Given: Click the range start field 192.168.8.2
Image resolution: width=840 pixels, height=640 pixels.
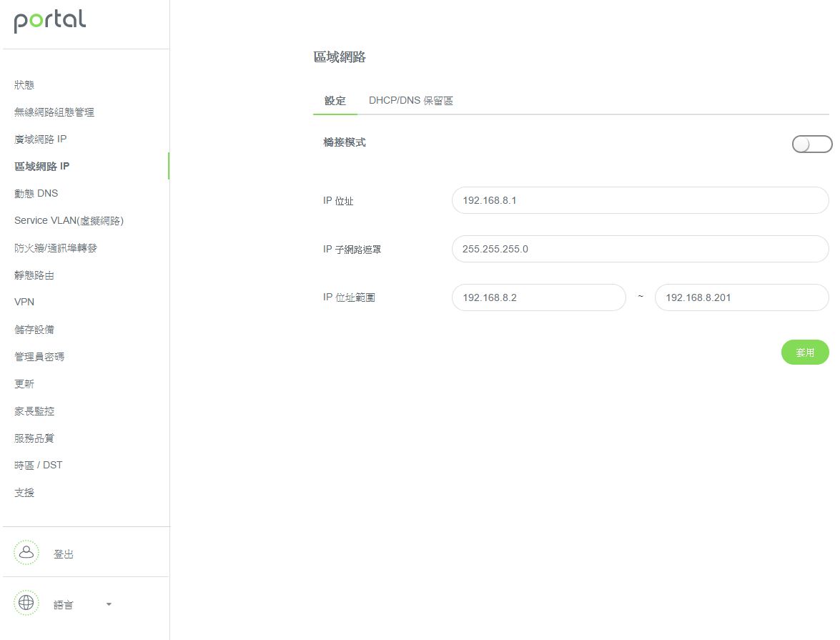Looking at the screenshot, I should 538,297.
